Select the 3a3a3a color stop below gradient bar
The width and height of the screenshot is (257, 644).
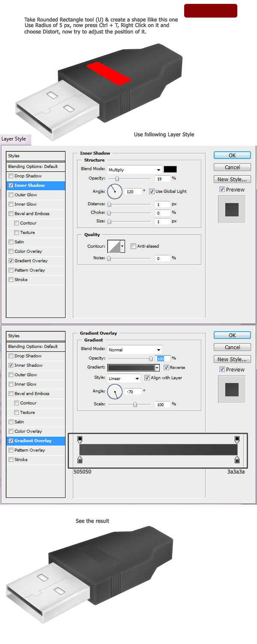237,460
